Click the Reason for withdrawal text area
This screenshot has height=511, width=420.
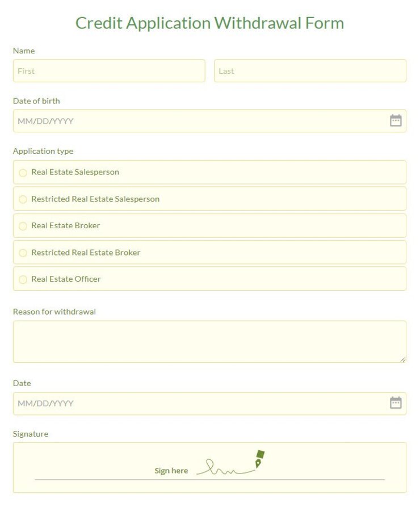pyautogui.click(x=209, y=342)
